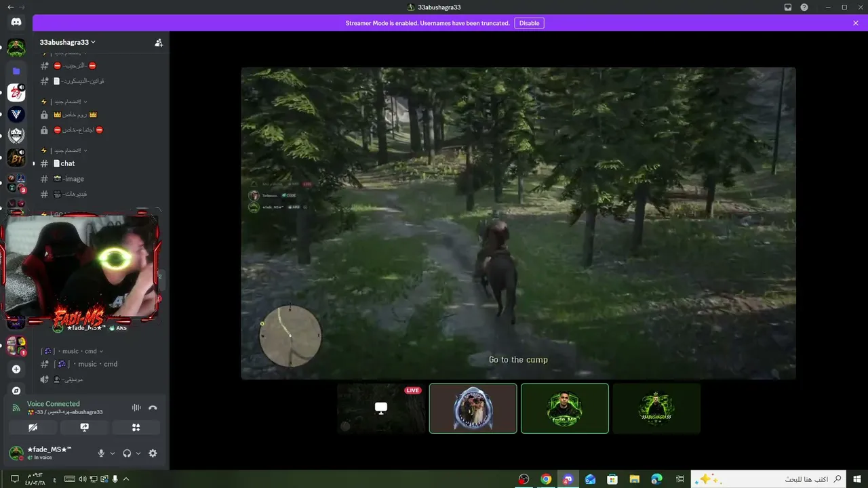Open the server folder icon in server list
Image resolution: width=868 pixels, height=488 pixels.
point(16,70)
